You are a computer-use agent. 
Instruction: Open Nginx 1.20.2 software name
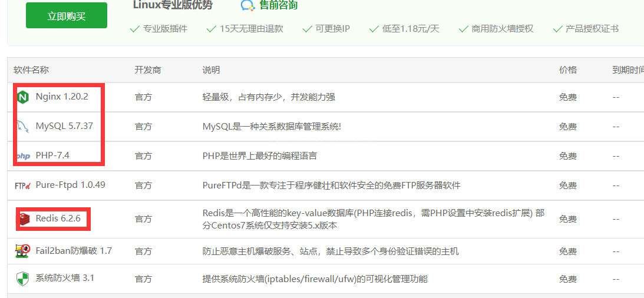coord(62,97)
